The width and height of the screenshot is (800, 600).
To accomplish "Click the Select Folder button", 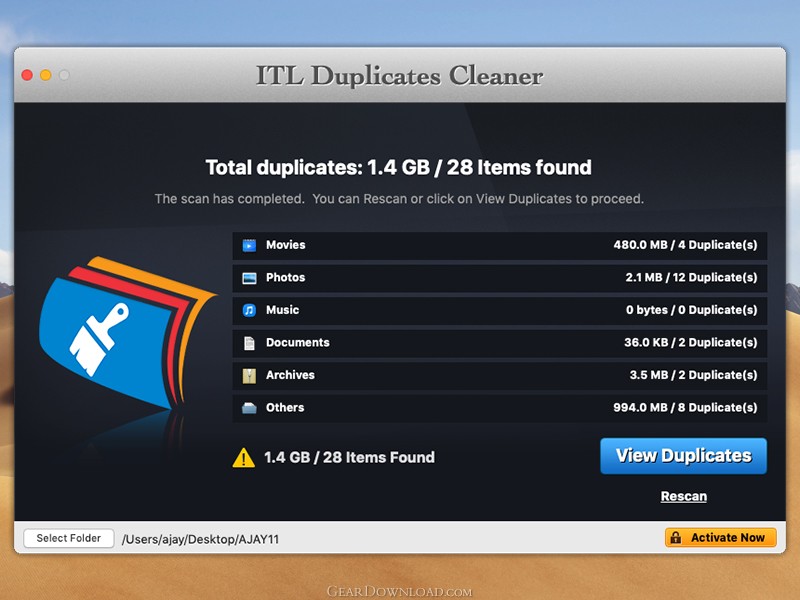I will pos(69,538).
